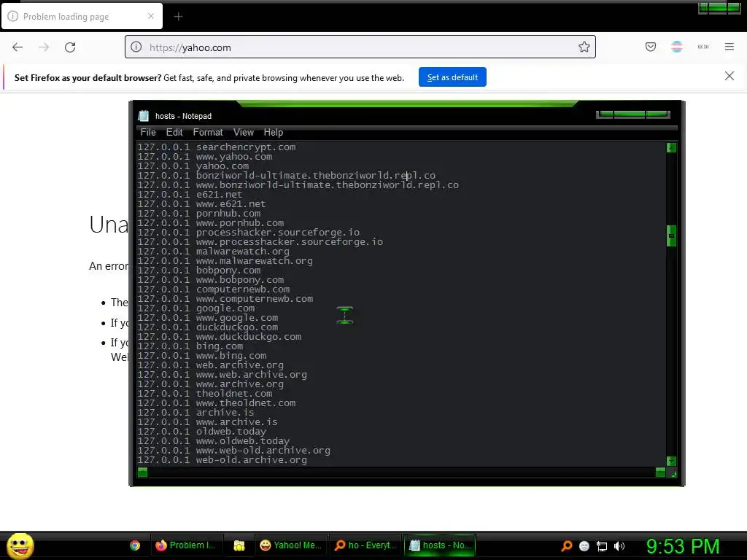747x560 pixels.
Task: Click the line "127.0.0.1 e621.net"
Action: [190, 194]
